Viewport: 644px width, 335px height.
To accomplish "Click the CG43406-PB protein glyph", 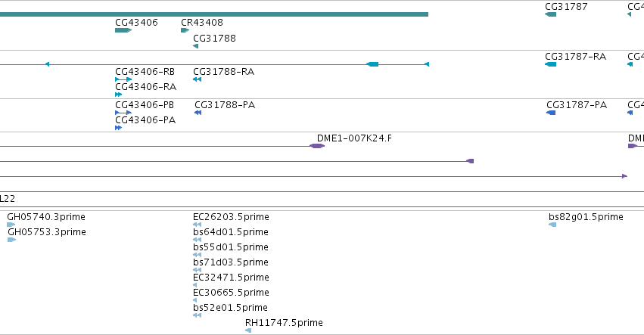I will [123, 113].
